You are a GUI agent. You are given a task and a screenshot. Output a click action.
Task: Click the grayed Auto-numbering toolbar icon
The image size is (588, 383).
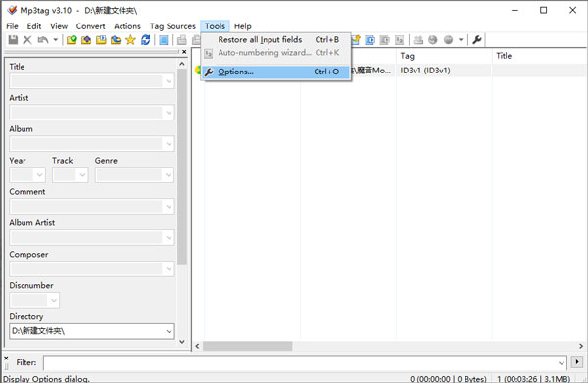tap(400, 40)
